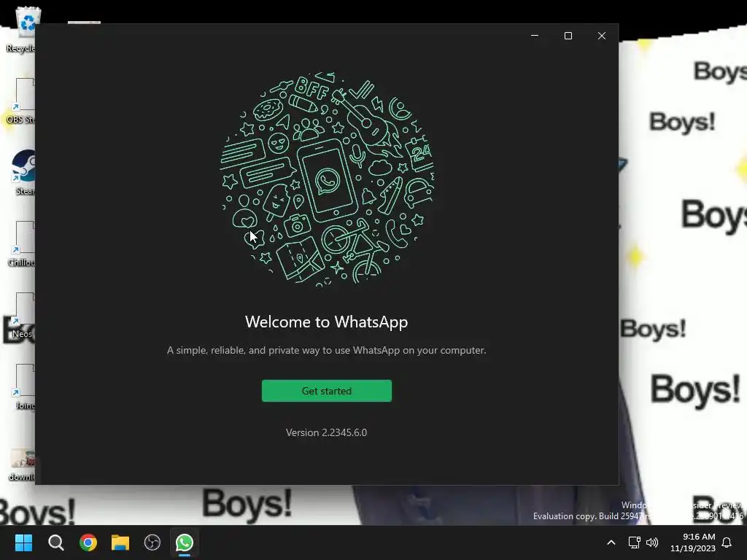
Task: Select the Joinc desktop shortcut
Action: pyautogui.click(x=23, y=386)
